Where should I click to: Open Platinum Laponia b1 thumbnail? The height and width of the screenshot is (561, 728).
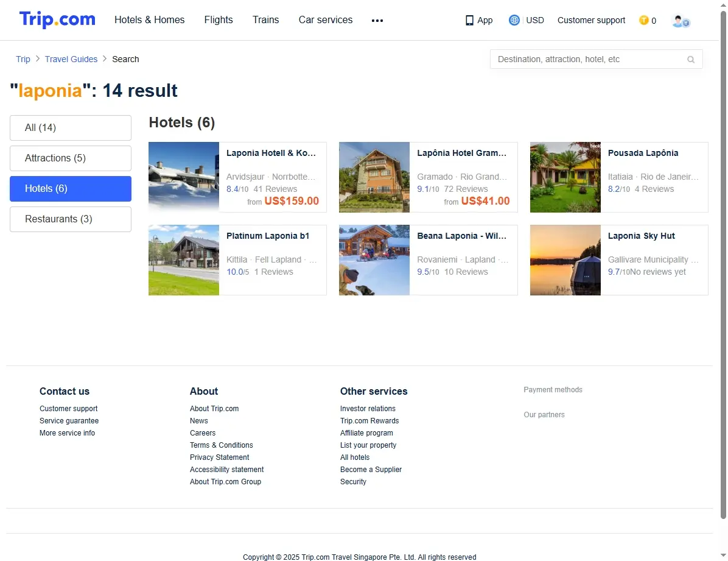tap(184, 260)
